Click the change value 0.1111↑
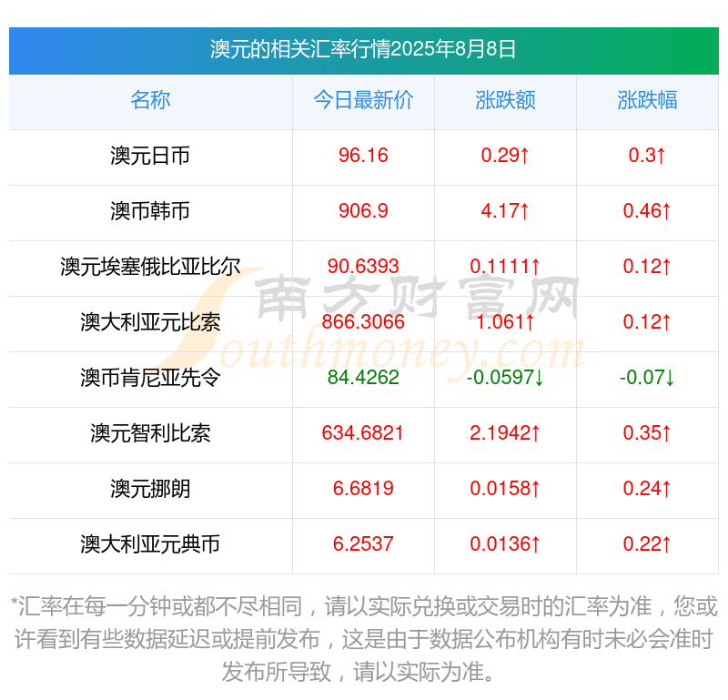This screenshot has width=728, height=700. 505,267
